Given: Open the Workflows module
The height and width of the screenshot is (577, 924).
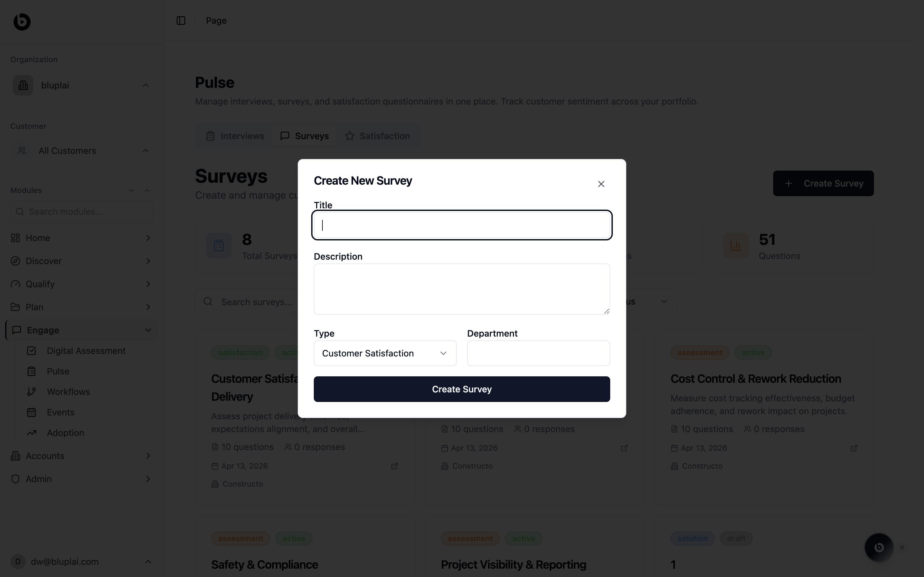Looking at the screenshot, I should 68,391.
